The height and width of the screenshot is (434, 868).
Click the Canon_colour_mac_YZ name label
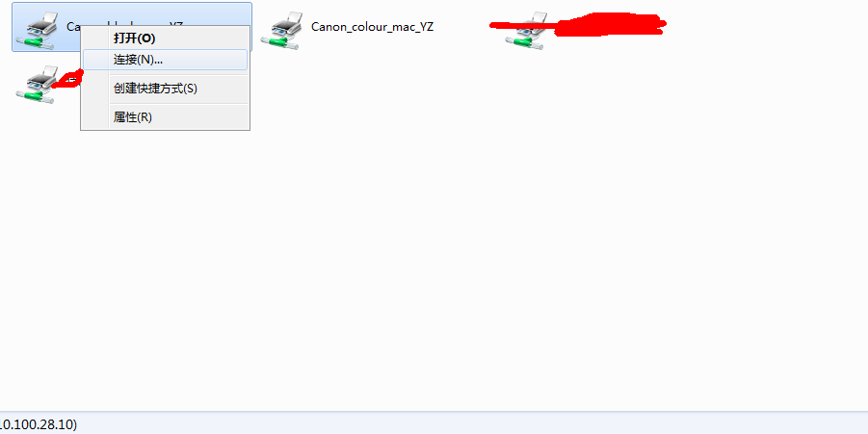(372, 27)
